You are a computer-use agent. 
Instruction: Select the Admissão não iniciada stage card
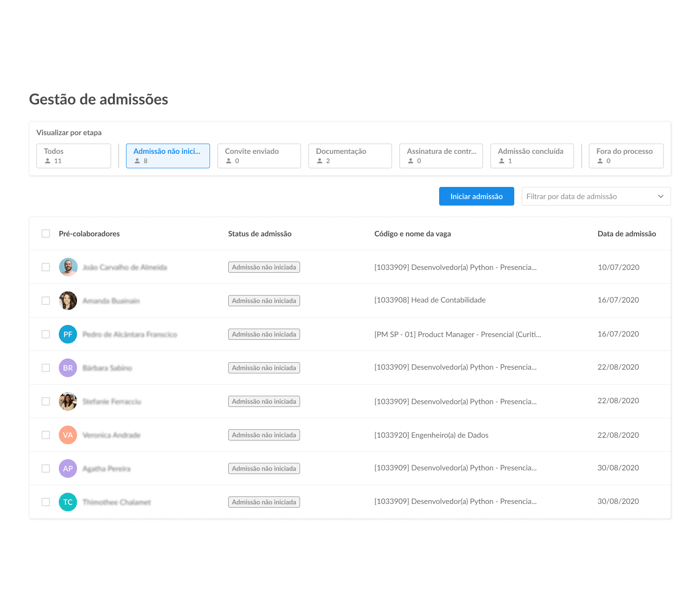point(168,156)
